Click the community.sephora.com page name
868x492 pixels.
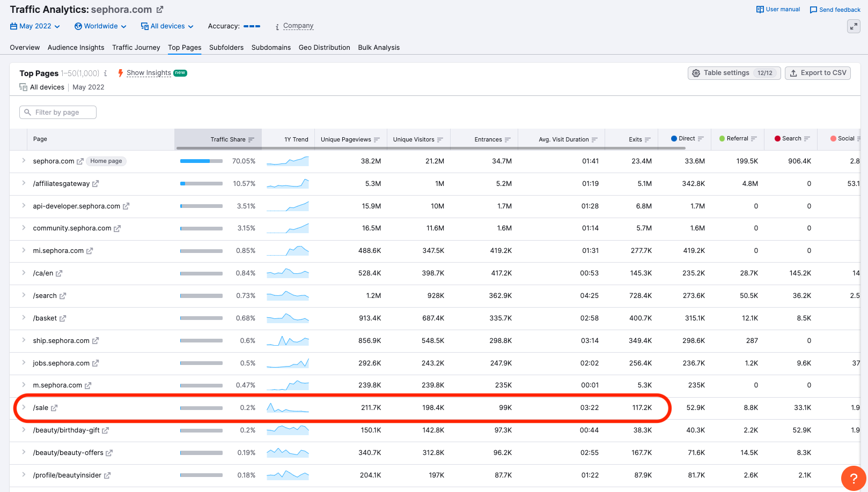72,228
